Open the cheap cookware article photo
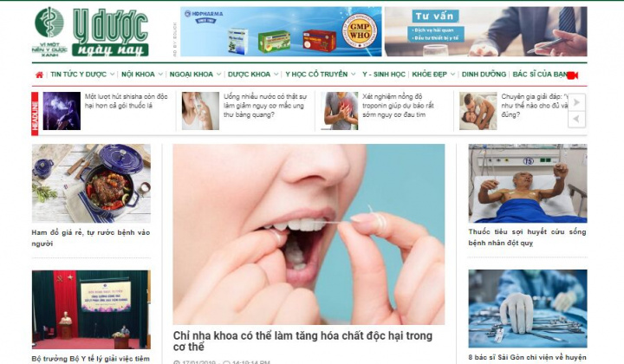The height and width of the screenshot is (364, 624). tap(91, 184)
